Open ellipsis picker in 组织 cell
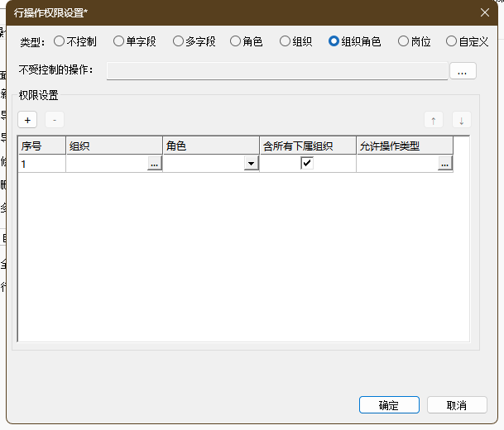This screenshot has height=430, width=504. click(x=154, y=165)
